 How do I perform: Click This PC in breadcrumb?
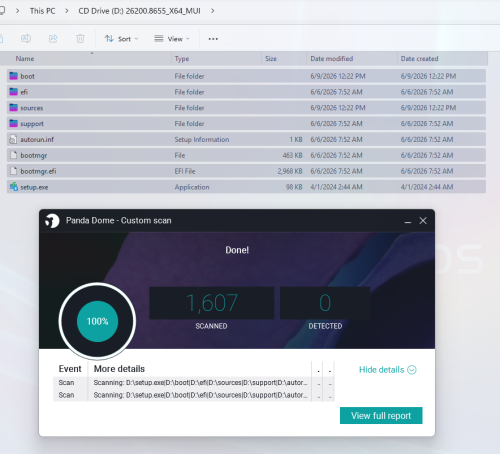[x=42, y=11]
